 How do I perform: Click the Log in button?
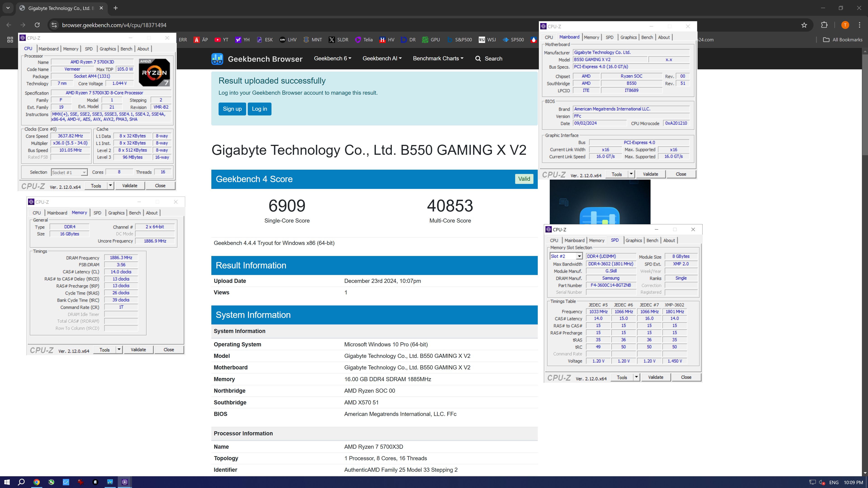[259, 109]
